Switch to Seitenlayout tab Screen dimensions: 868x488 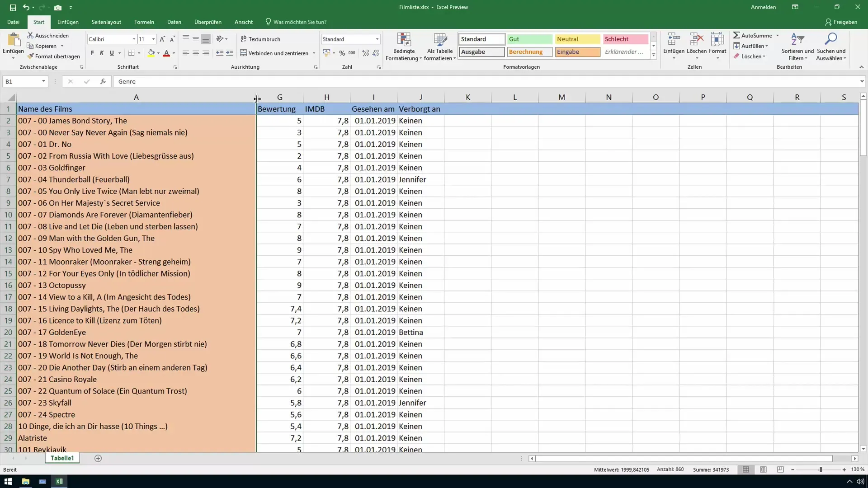click(x=106, y=22)
